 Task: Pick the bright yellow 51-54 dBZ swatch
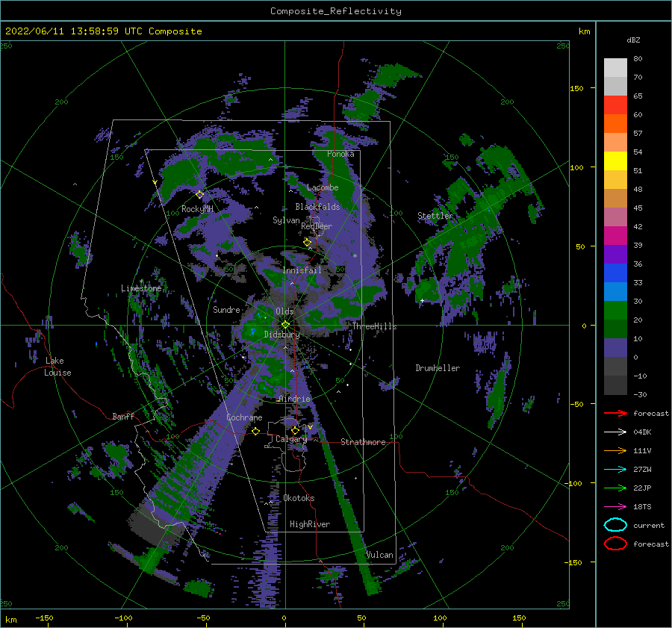click(615, 161)
